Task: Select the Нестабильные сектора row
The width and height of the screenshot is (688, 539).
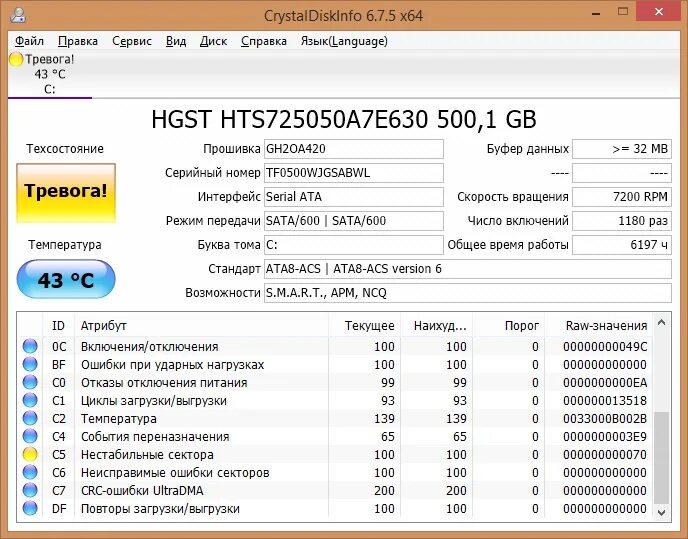Action: point(335,454)
